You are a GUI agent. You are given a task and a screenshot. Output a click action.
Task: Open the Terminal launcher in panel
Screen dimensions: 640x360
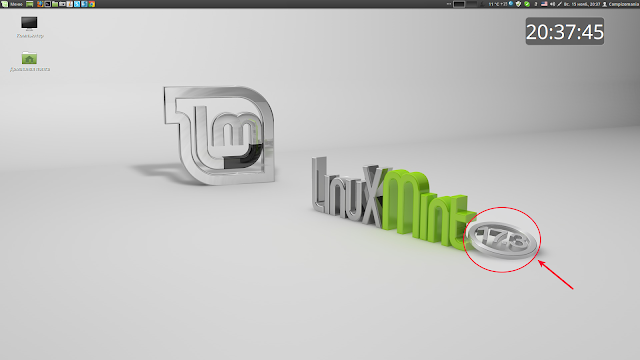pos(47,4)
